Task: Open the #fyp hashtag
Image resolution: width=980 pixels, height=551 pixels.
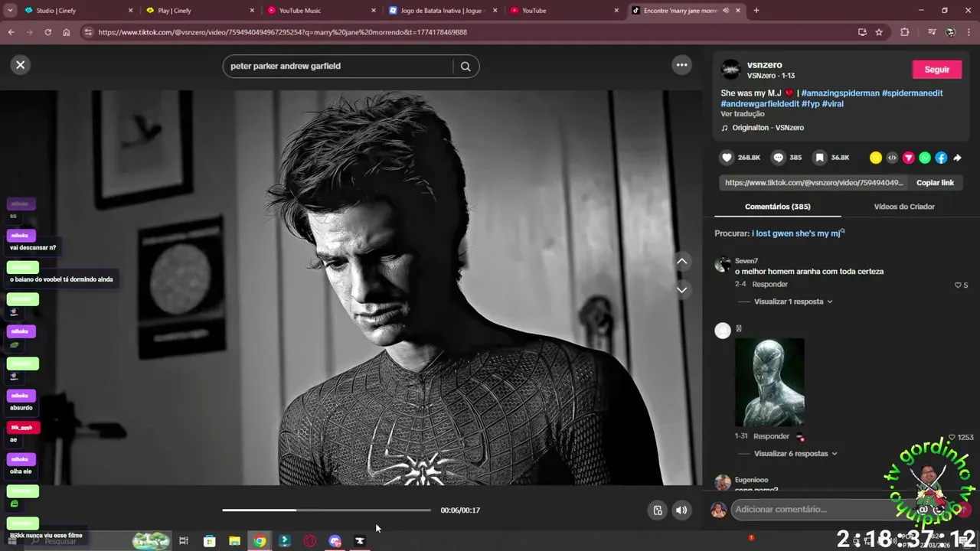Action: tap(810, 104)
